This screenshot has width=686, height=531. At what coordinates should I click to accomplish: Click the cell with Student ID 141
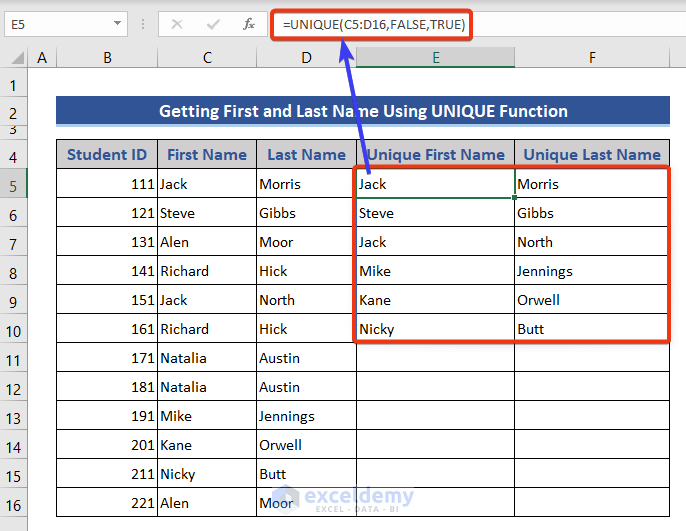(107, 271)
